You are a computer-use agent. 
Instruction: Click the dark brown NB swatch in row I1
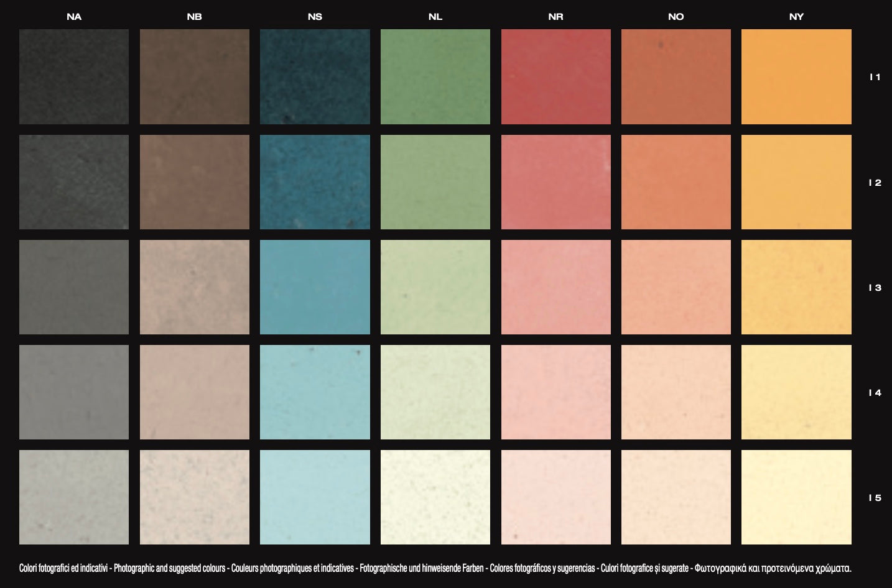[194, 76]
